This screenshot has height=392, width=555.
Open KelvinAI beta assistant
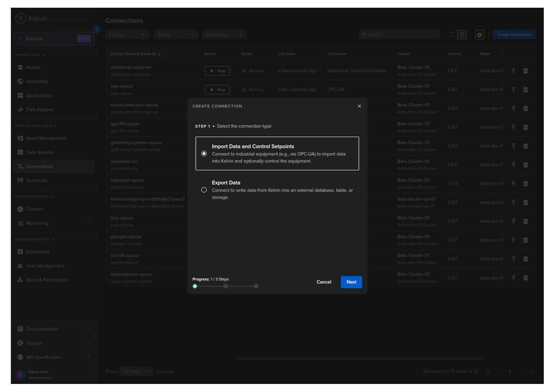click(x=54, y=39)
